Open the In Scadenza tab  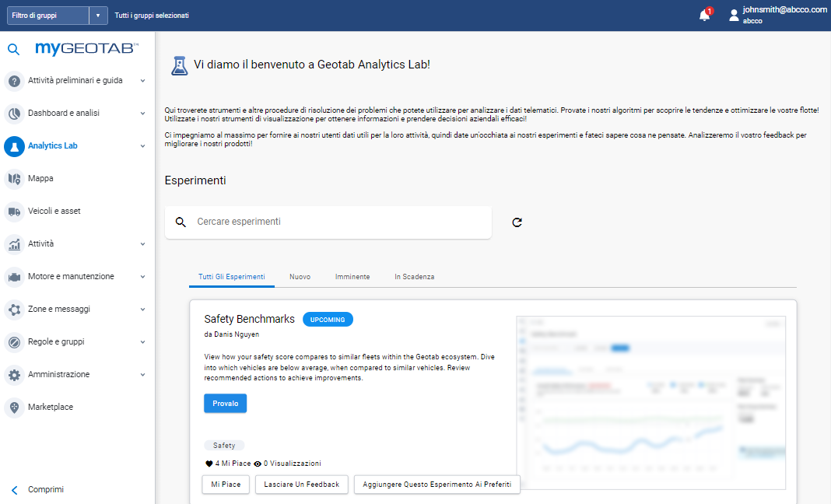pos(414,276)
